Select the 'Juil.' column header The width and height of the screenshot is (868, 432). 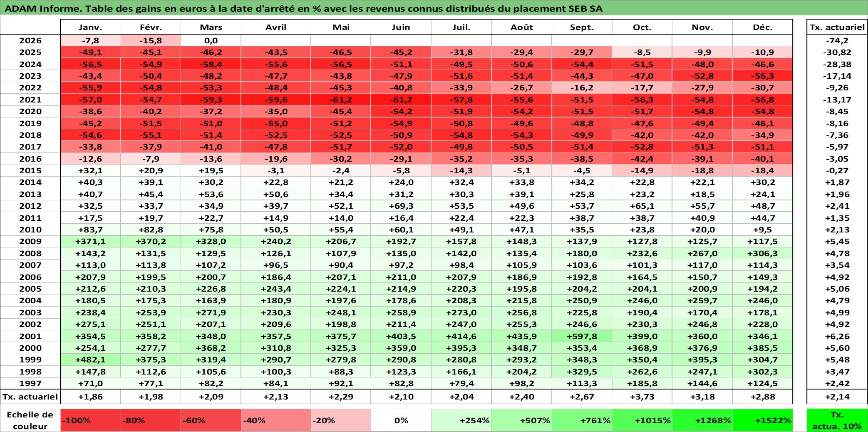[461, 27]
